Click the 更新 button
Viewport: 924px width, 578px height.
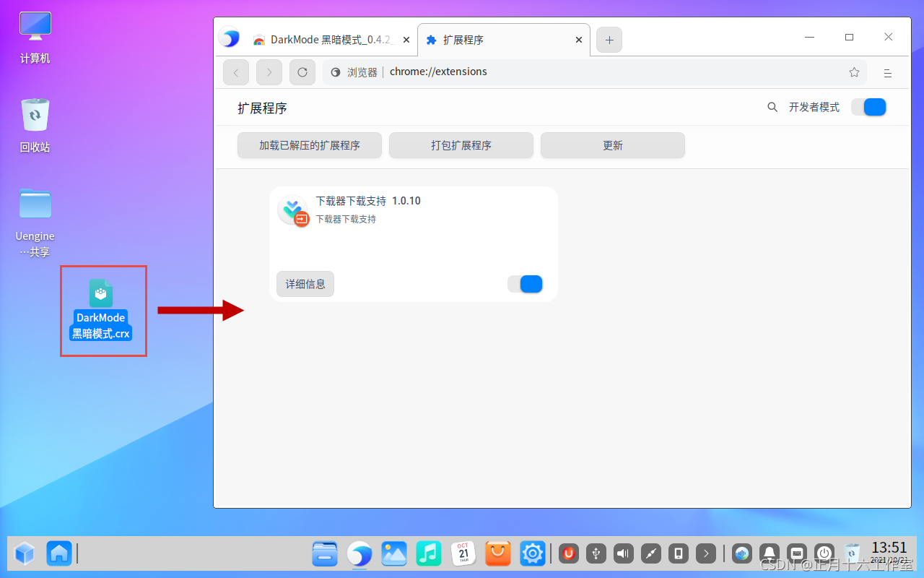pos(613,145)
